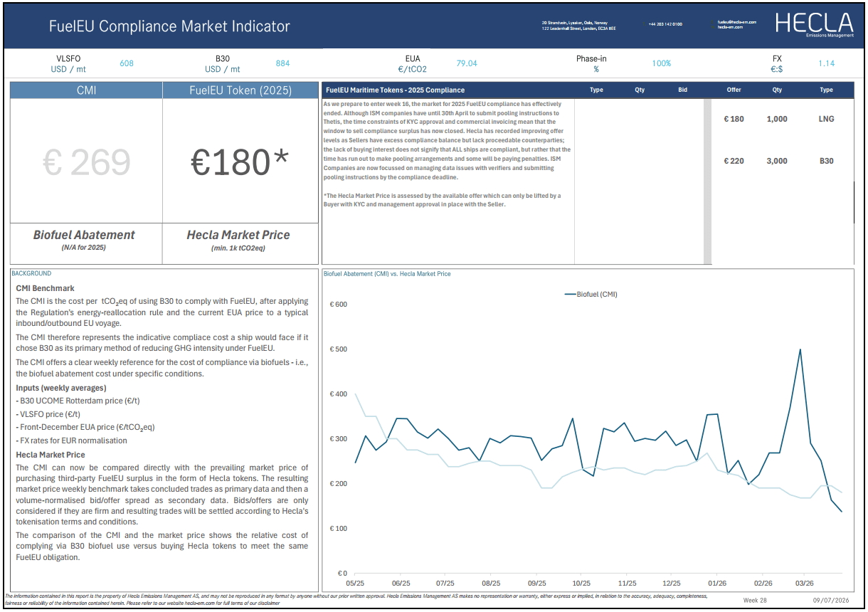
Task: Click the FX €:$ label
Action: tap(777, 63)
